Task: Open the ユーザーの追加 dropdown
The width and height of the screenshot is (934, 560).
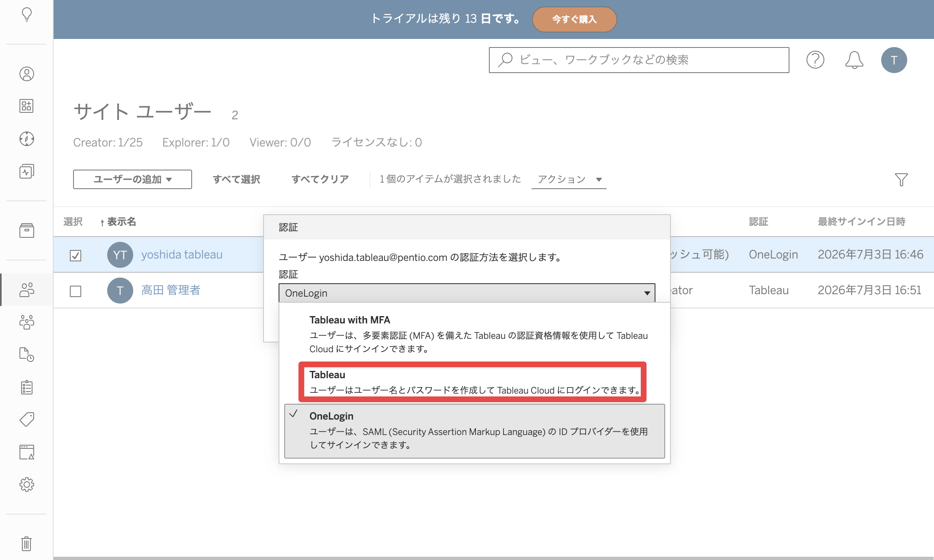Action: pyautogui.click(x=132, y=179)
